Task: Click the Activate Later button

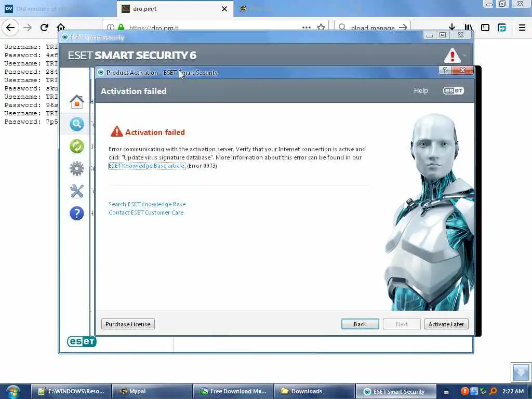Action: 446,324
